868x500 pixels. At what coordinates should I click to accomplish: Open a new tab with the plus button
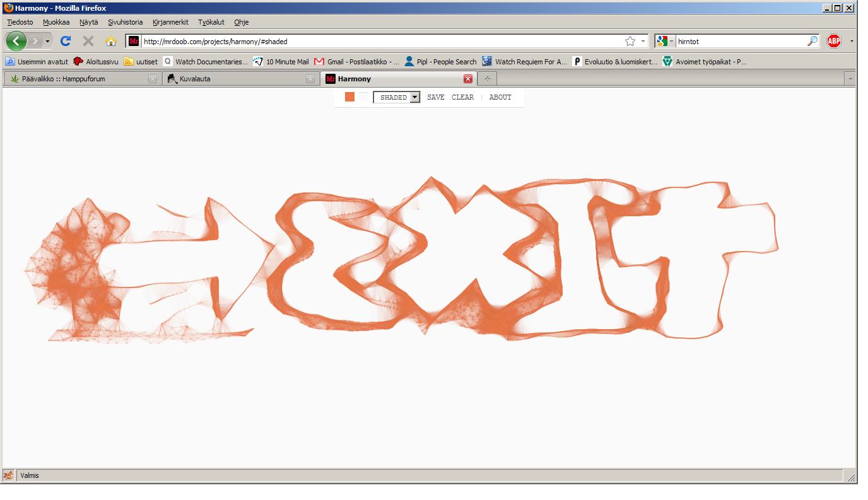click(487, 79)
